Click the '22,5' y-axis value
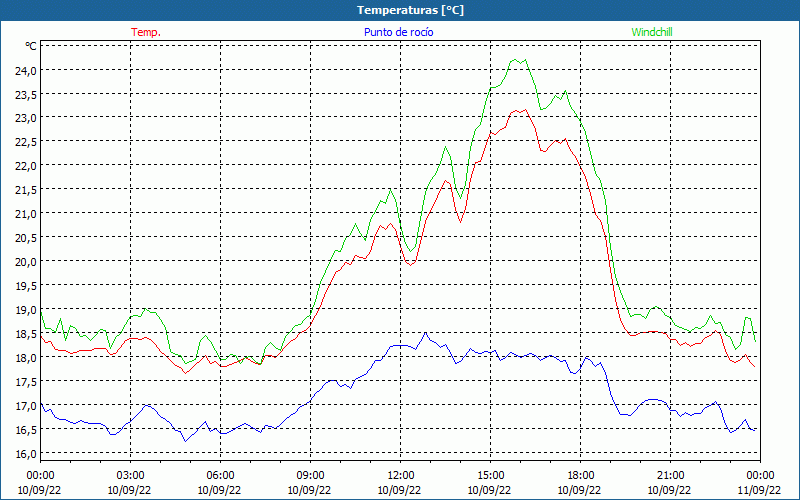This screenshot has height=500, width=800. 26,142
